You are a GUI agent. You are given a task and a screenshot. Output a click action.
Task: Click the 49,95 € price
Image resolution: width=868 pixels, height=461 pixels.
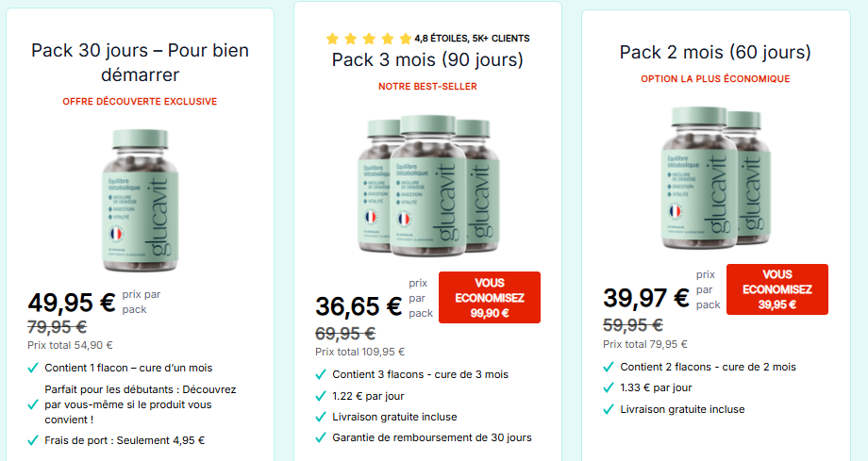click(72, 303)
